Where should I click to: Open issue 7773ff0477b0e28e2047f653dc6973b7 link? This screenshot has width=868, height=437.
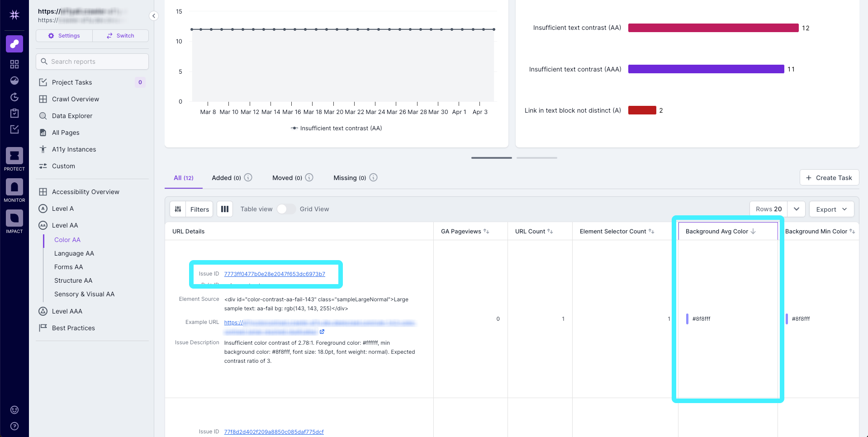pos(274,274)
